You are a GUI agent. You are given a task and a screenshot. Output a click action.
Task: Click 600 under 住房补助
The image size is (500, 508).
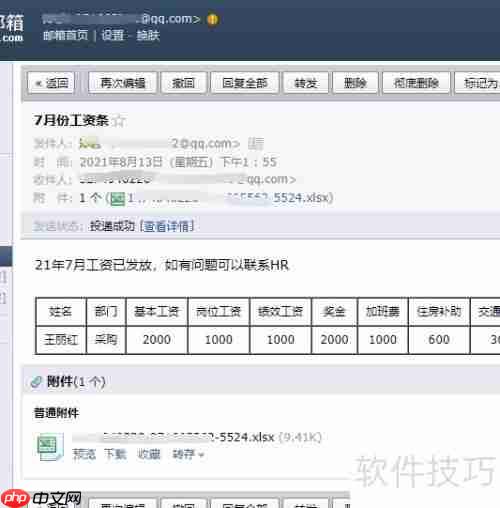coord(439,340)
